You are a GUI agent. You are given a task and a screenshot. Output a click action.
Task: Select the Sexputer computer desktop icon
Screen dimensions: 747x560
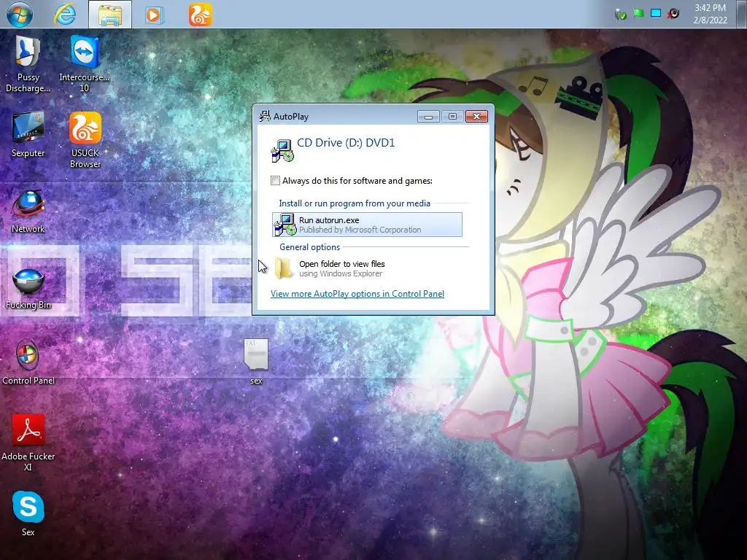tap(28, 135)
